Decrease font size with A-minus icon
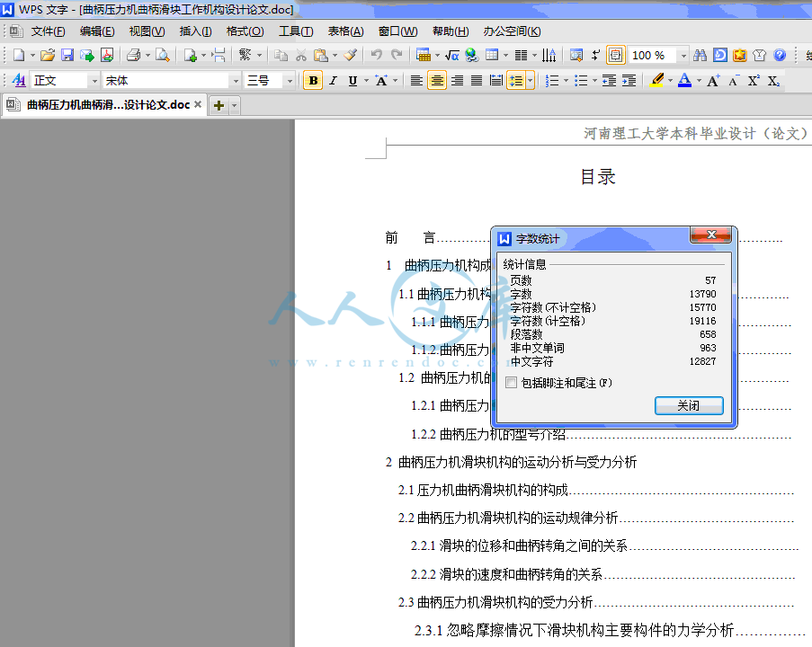Image resolution: width=812 pixels, height=647 pixels. click(x=733, y=81)
